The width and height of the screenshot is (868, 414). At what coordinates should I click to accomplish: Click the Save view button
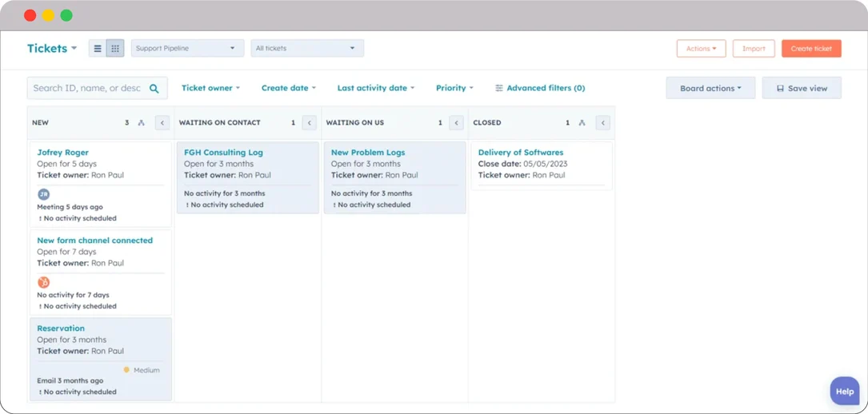[x=802, y=88]
